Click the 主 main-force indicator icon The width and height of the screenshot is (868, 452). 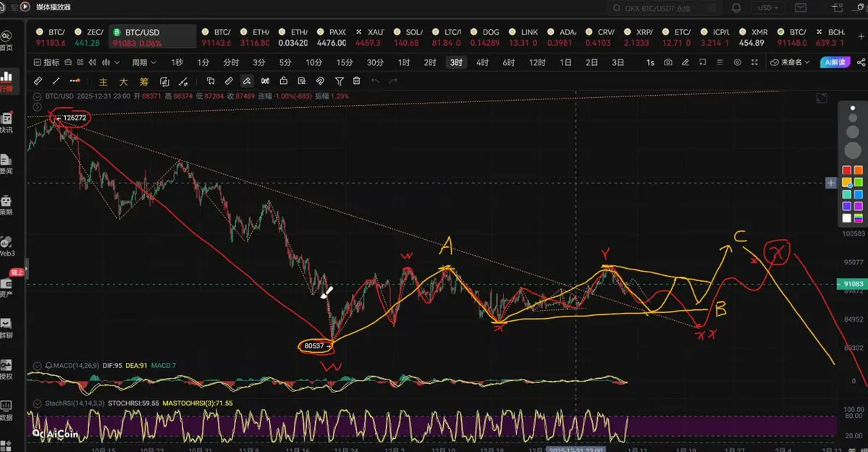click(103, 82)
